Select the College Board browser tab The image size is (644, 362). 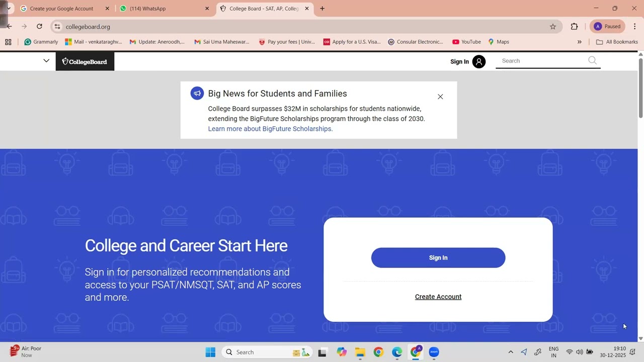(264, 9)
